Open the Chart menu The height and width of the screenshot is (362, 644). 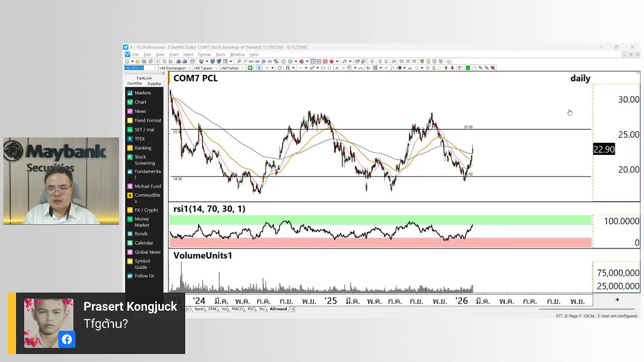click(x=174, y=55)
